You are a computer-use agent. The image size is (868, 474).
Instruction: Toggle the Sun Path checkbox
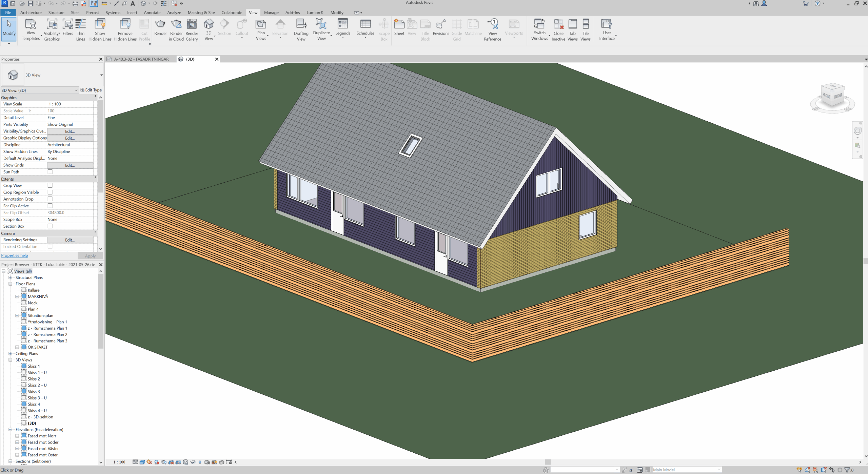click(50, 172)
